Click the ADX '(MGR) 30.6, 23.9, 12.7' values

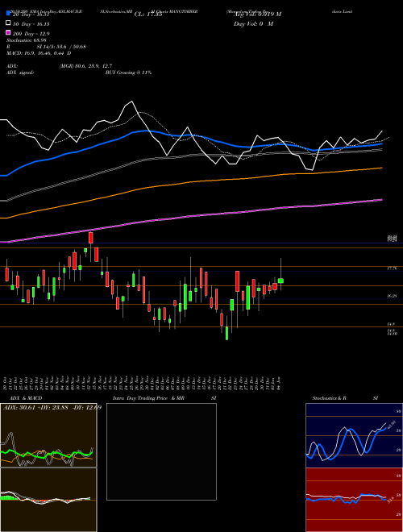point(85,66)
